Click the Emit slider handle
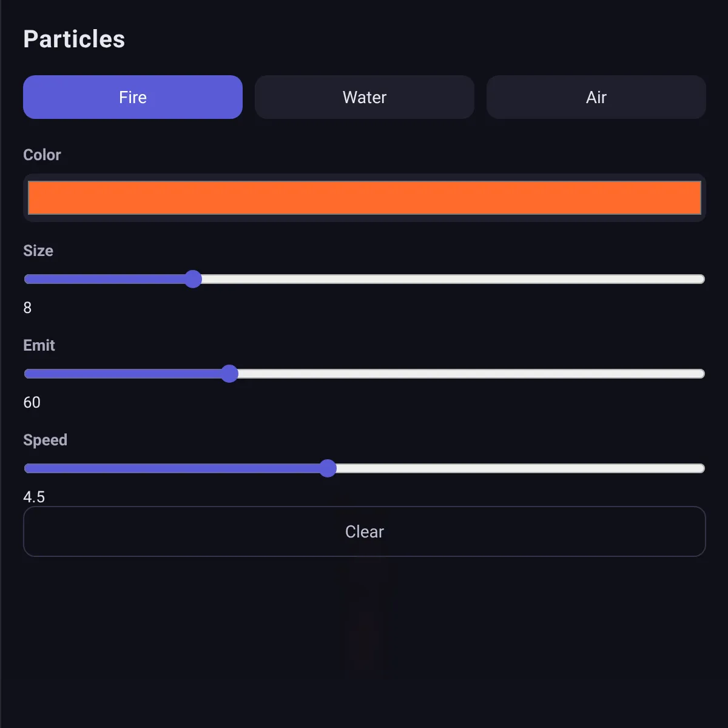728x728 pixels. click(x=229, y=374)
